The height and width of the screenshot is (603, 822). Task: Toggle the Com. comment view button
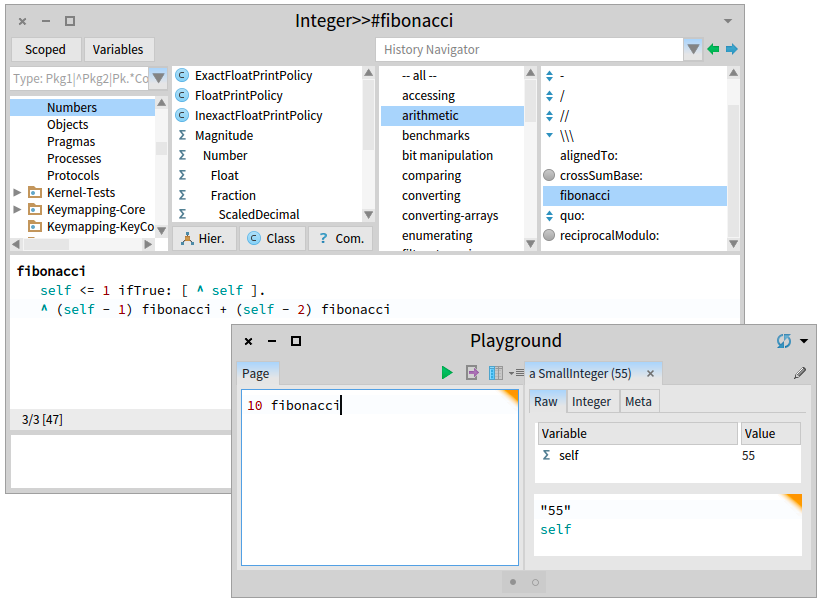pos(340,238)
